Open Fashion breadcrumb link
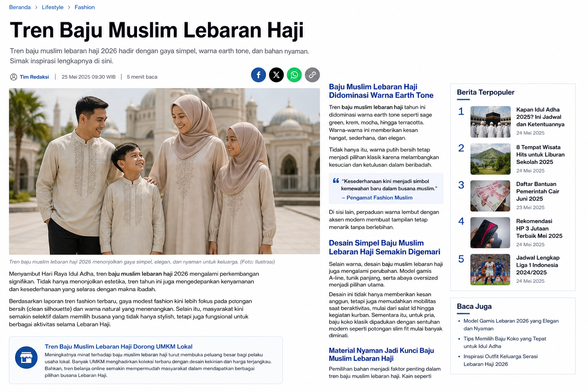Image resolution: width=588 pixels, height=392 pixels. [85, 7]
